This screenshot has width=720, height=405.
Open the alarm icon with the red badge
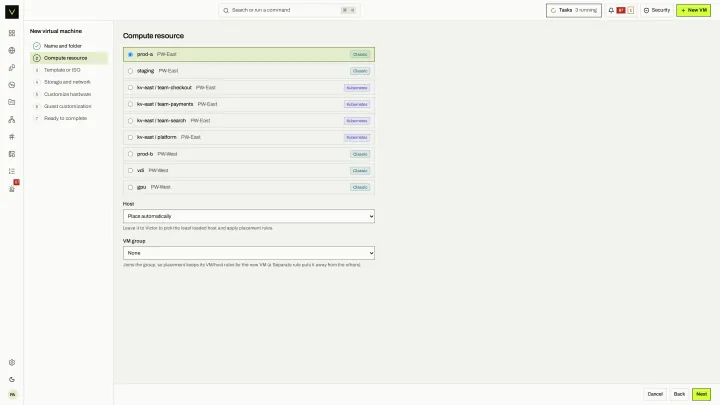pos(12,188)
